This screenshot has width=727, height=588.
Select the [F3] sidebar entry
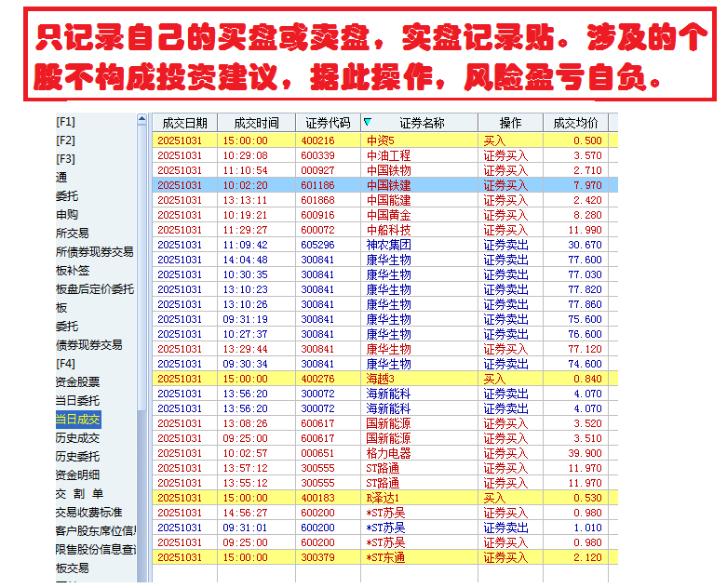coord(65,159)
